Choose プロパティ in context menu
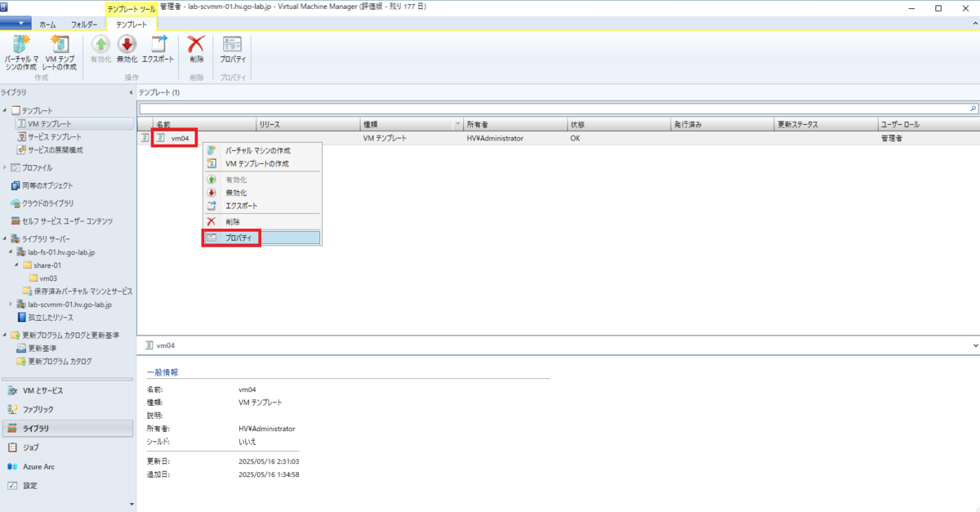 click(262, 238)
